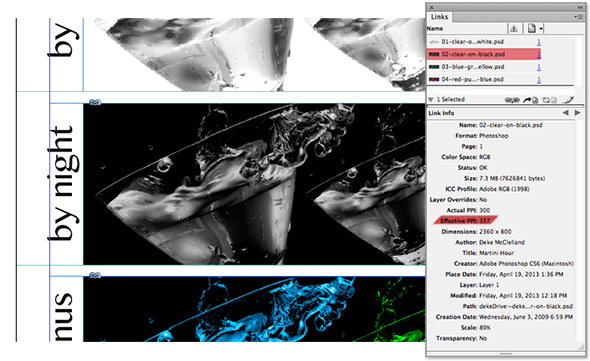Collapse the panel with double-arrow icon

[580, 7]
